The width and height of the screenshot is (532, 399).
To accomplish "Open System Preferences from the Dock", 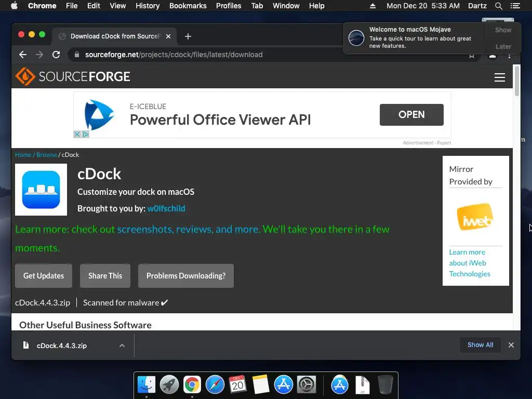I will [307, 385].
